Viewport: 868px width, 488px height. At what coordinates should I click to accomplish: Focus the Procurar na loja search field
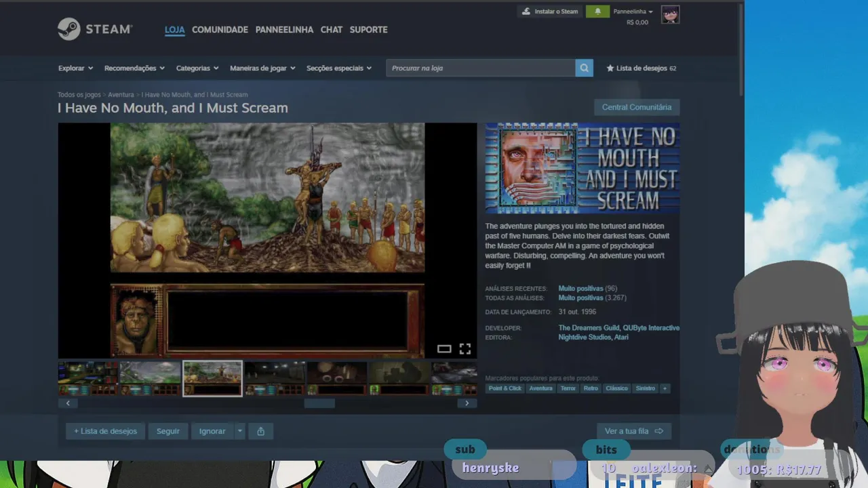[481, 68]
